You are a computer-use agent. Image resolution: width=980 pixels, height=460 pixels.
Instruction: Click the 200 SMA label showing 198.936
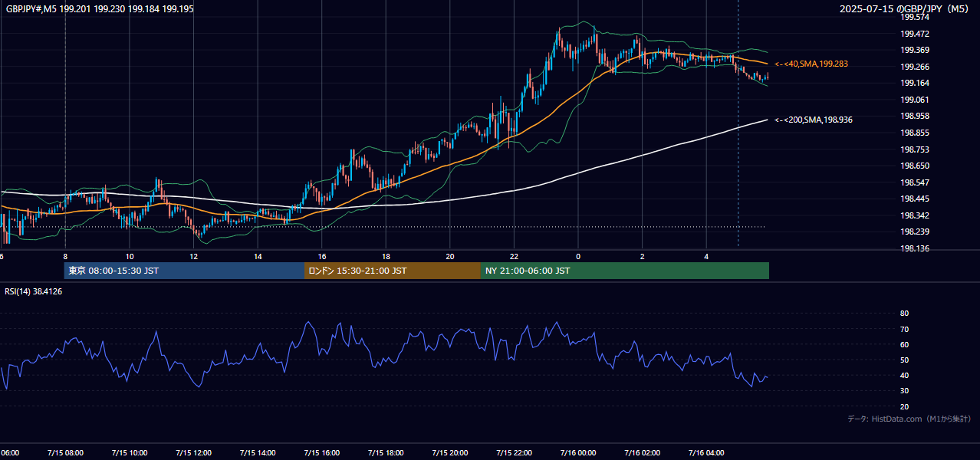click(x=814, y=120)
